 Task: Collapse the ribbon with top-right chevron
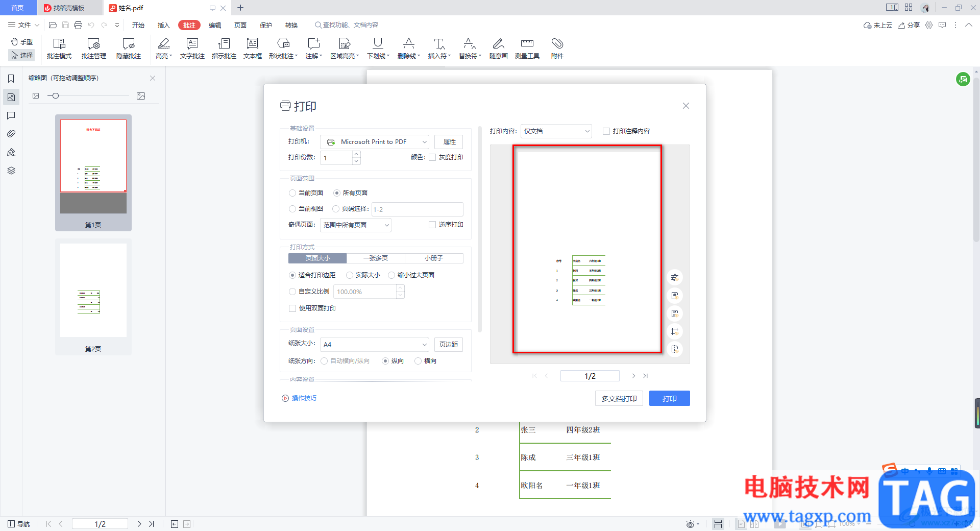pyautogui.click(x=969, y=25)
